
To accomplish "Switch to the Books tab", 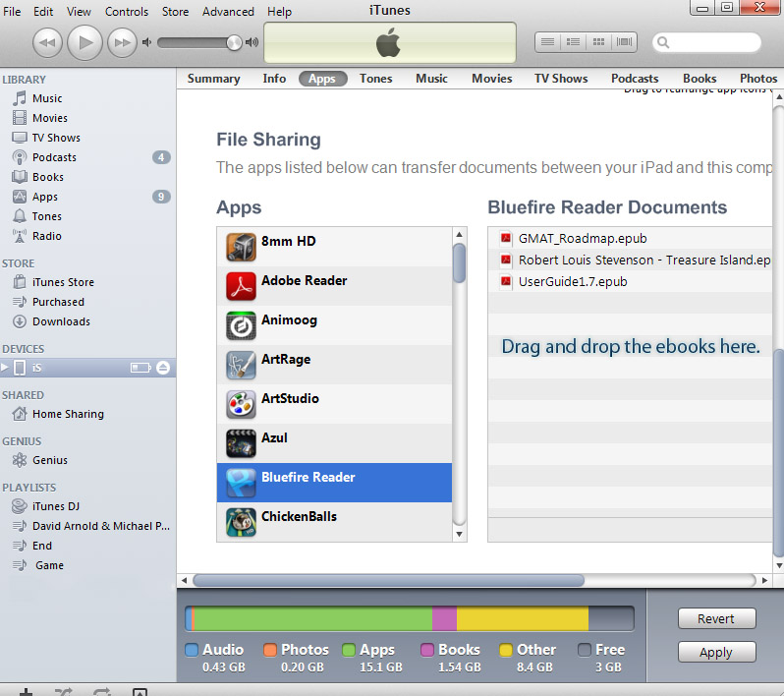I will (700, 79).
